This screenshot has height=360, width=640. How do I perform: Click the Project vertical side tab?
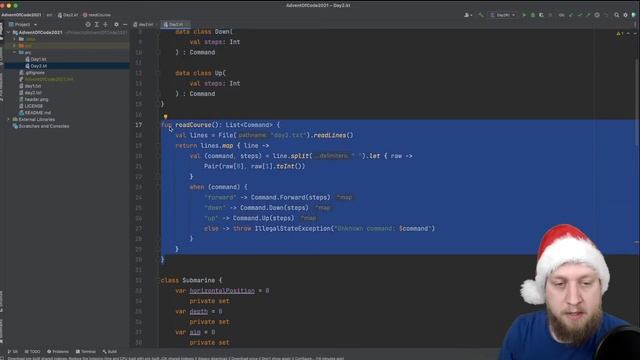pyautogui.click(x=2, y=31)
